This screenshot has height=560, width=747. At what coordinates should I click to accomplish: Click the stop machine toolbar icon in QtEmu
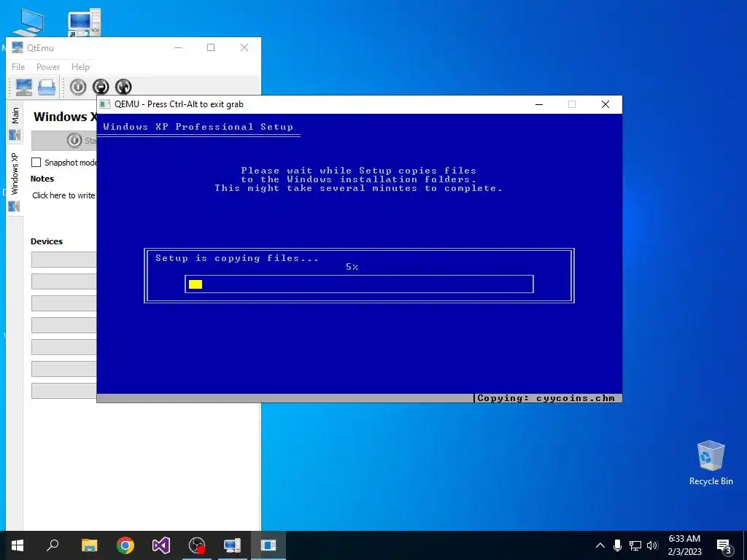101,87
